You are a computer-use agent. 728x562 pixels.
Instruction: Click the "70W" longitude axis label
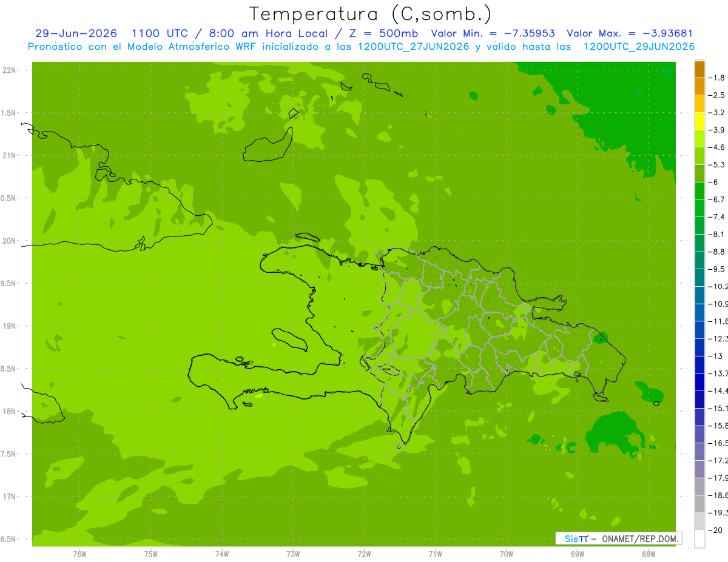tap(507, 554)
